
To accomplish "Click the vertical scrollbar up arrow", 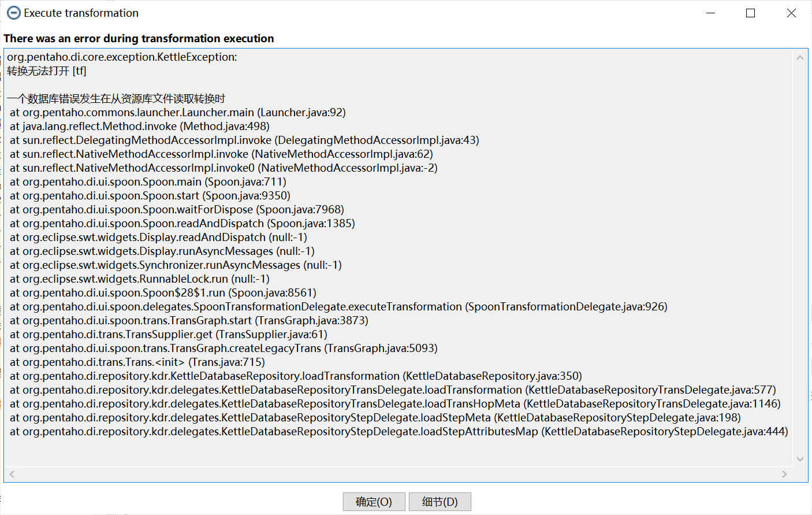I will [x=800, y=57].
